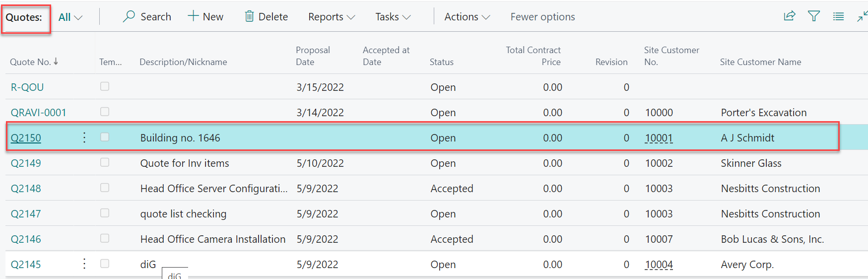Viewport: 868px width, 279px height.
Task: Toggle the Template checkbox for Q2149
Action: coord(105,162)
